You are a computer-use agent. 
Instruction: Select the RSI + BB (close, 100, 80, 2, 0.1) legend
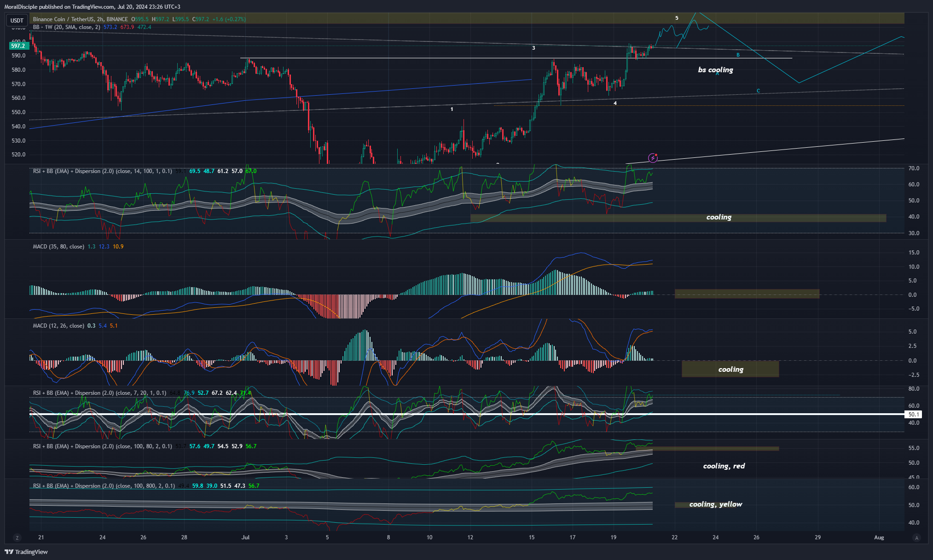pos(102,446)
